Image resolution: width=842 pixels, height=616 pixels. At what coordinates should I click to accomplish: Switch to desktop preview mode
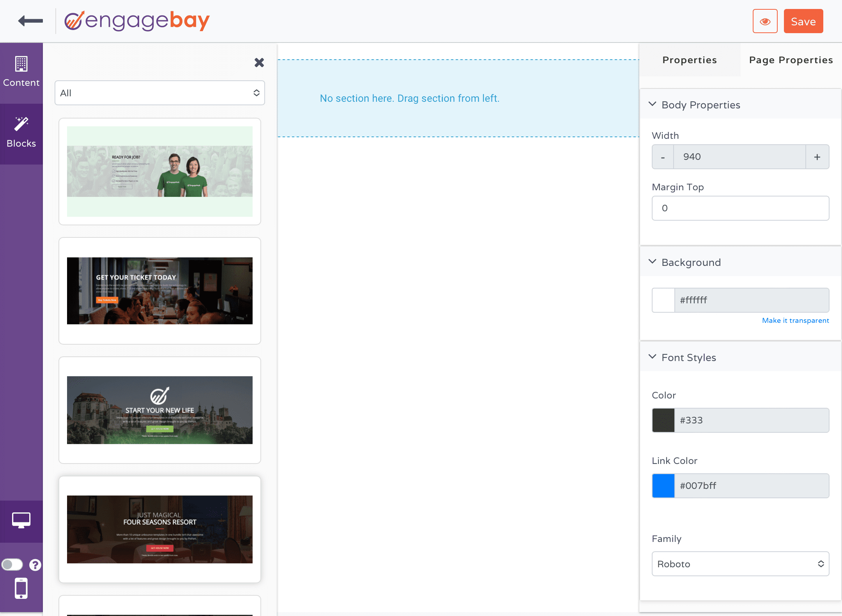21,520
